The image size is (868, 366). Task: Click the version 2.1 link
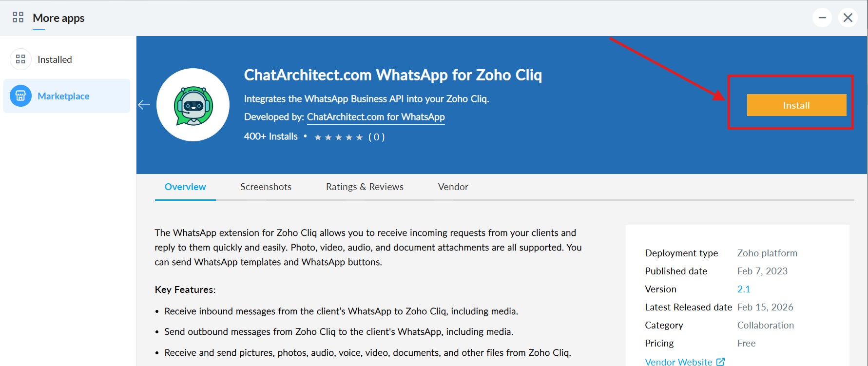click(x=744, y=289)
